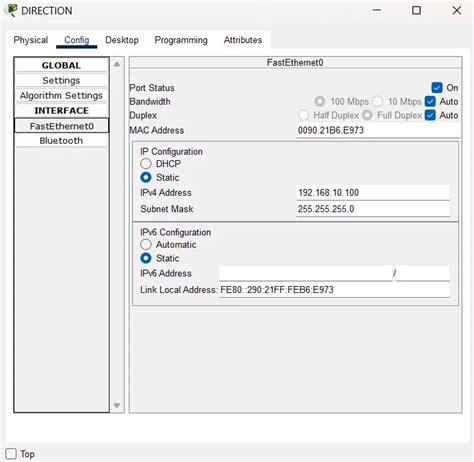Click the Subnet Mask field
474x462 pixels.
[373, 209]
